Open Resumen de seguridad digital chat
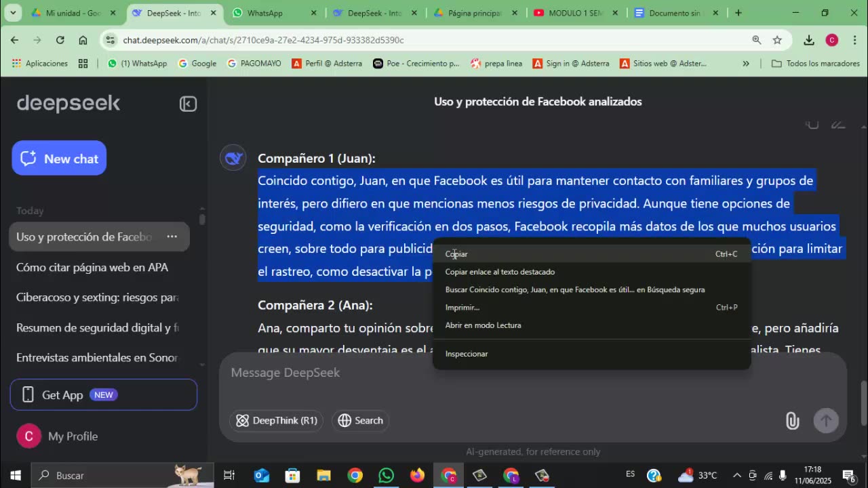868x488 pixels. (x=99, y=327)
